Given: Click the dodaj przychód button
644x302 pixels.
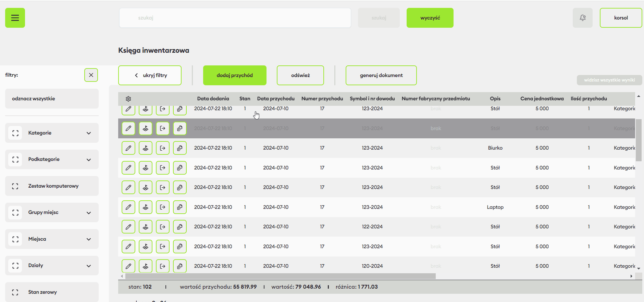Looking at the screenshot, I should coord(235,75).
